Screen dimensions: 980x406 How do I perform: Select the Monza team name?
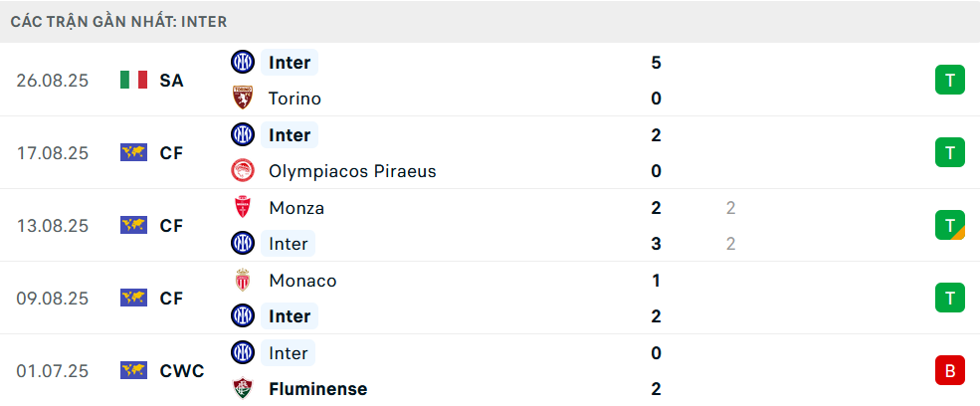pos(296,208)
